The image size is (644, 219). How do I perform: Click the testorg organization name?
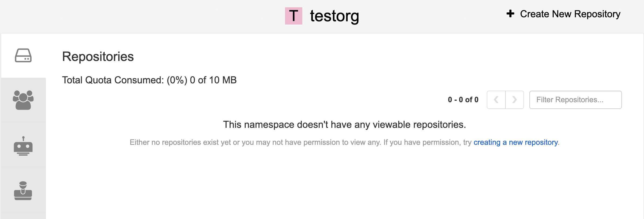click(x=334, y=16)
